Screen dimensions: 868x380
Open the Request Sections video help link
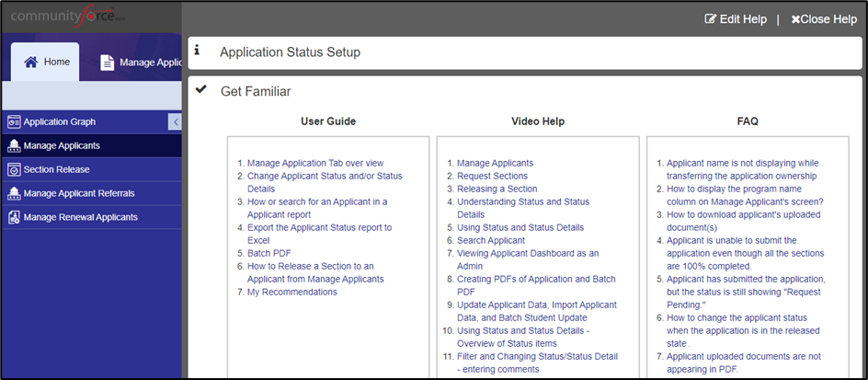click(x=492, y=176)
